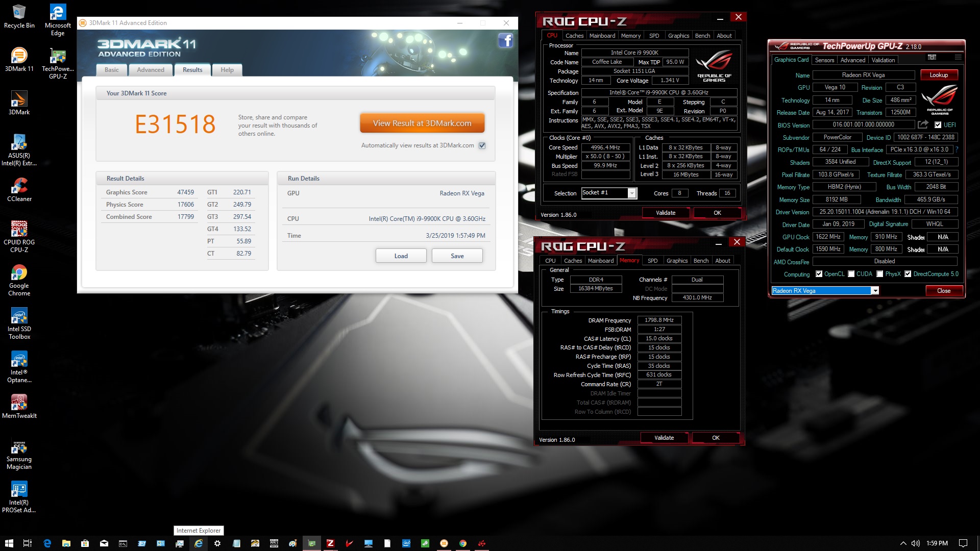Select the MemTweakIt desktop icon
Image resolution: width=980 pixels, height=551 pixels.
coord(19,407)
